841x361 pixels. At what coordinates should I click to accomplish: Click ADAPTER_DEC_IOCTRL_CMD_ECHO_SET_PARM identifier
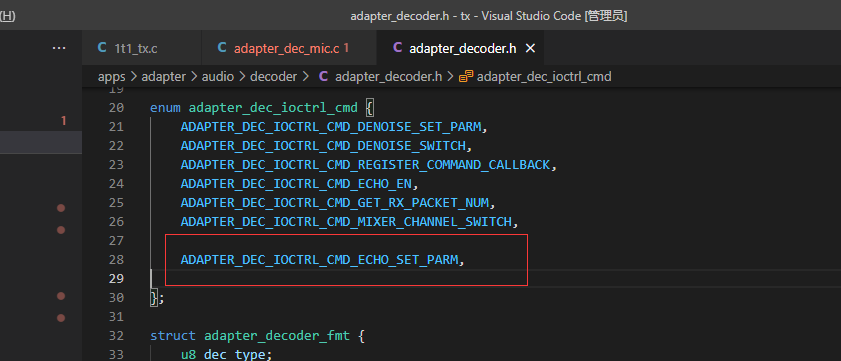pos(320,260)
